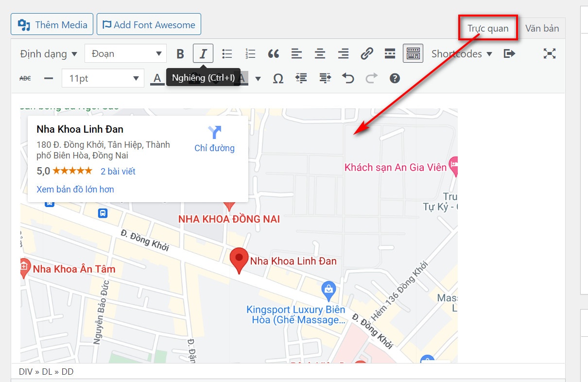Screen dimensions: 588x382
Task: Insert a bulleted list
Action: 227,53
